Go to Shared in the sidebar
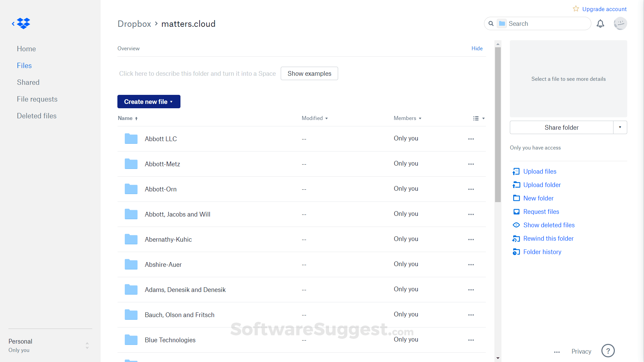This screenshot has width=644, height=362. click(x=28, y=82)
